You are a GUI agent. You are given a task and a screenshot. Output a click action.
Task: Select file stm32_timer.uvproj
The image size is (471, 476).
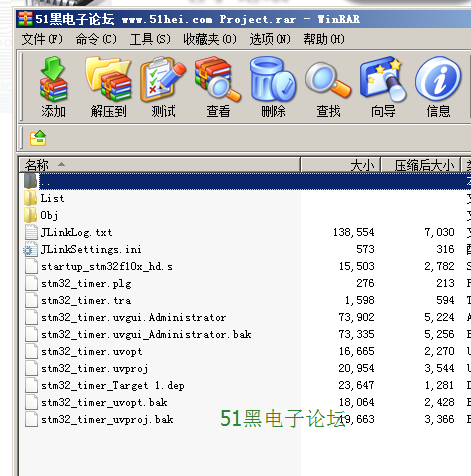point(94,368)
